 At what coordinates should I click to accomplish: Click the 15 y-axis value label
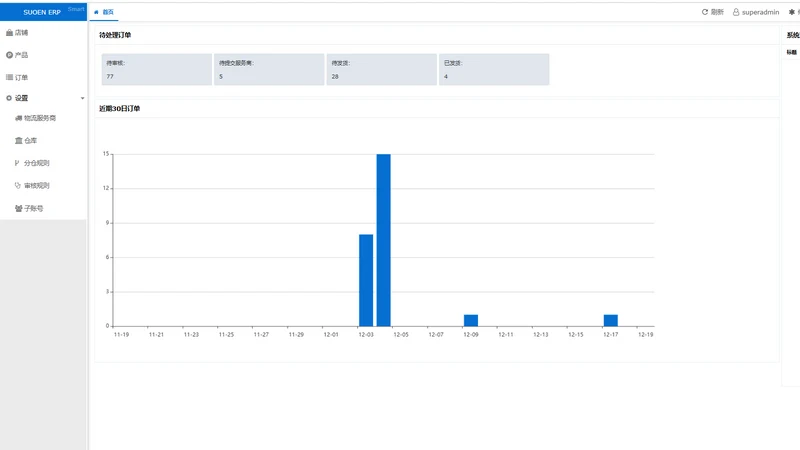click(106, 154)
